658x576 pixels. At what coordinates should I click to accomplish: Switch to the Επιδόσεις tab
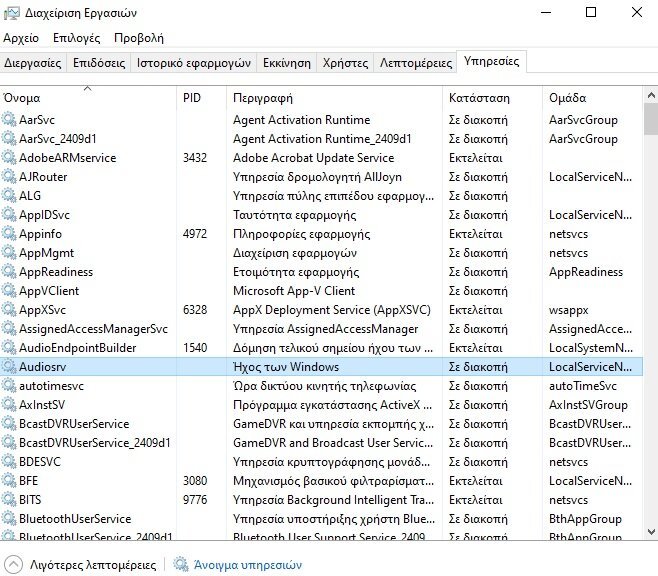tap(99, 62)
